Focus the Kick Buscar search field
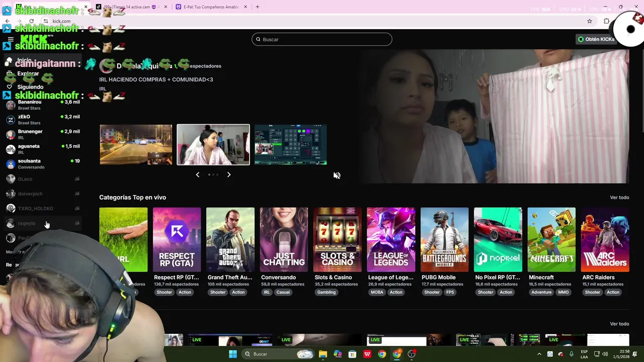 pos(322,39)
